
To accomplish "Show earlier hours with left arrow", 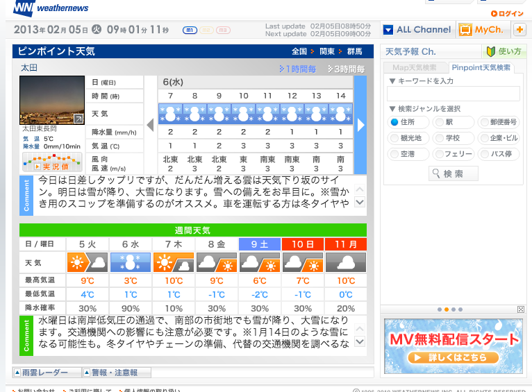I will pos(150,125).
